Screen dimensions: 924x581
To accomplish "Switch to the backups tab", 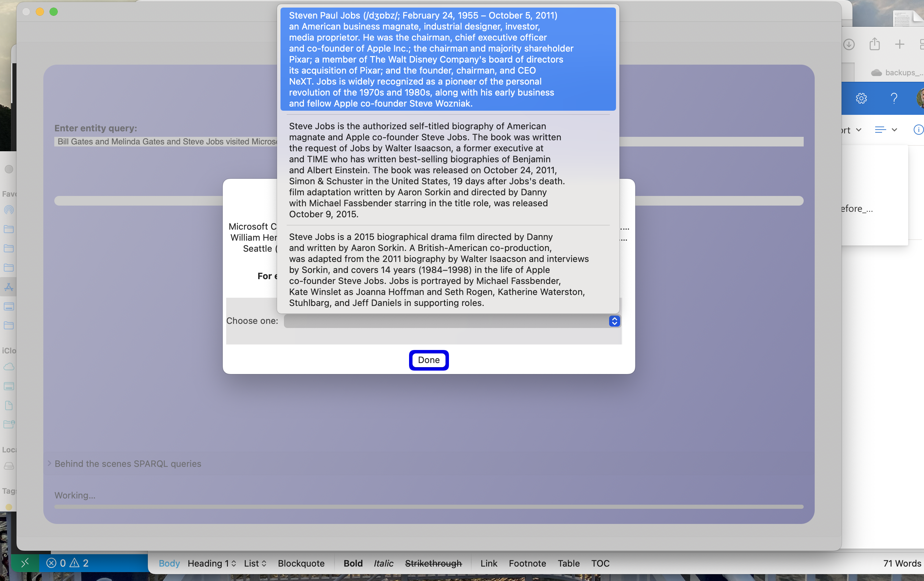I will [895, 72].
